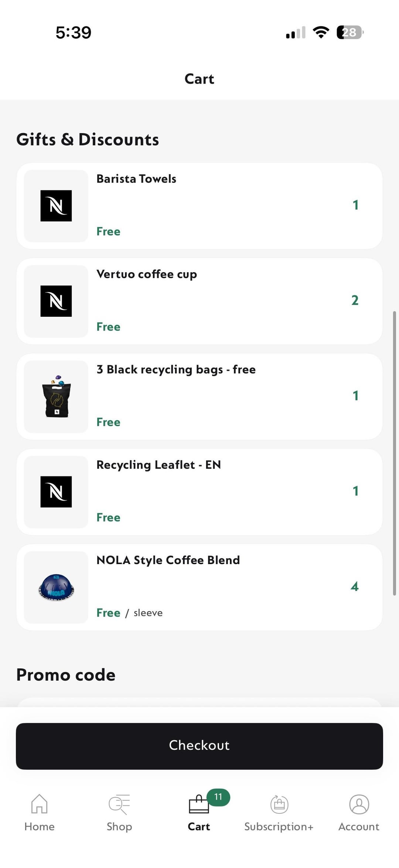Tap the NOLA blue capsule image
Image resolution: width=399 pixels, height=868 pixels.
[x=56, y=587]
